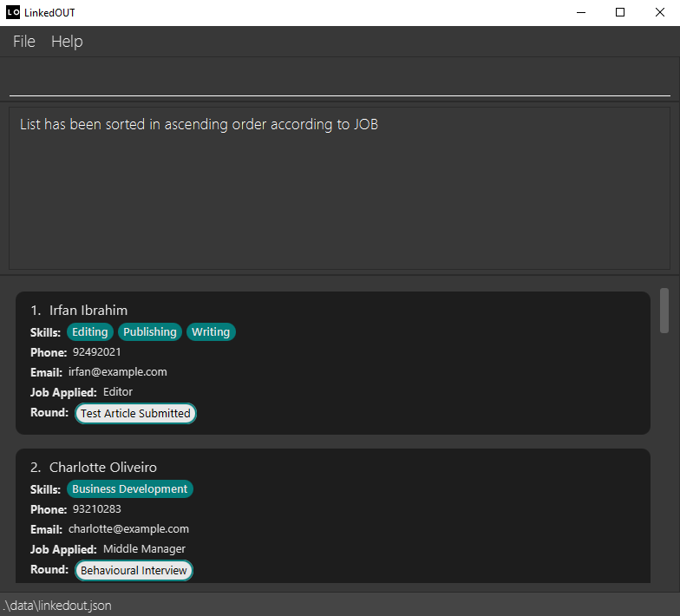
Task: Click the command input field
Action: tap(339, 79)
